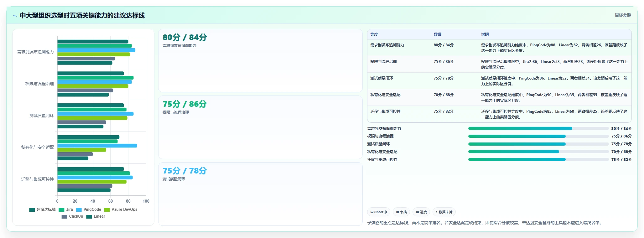Click the table cell 75分 / 82分
This screenshot has height=238, width=644.
point(444,111)
